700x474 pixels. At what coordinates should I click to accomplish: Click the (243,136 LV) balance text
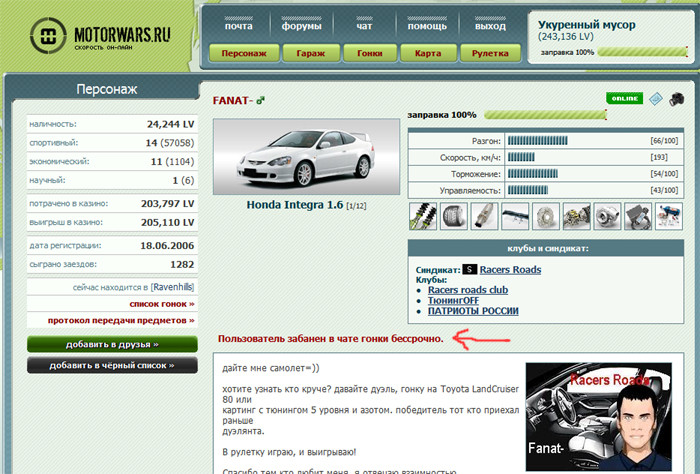(x=566, y=37)
